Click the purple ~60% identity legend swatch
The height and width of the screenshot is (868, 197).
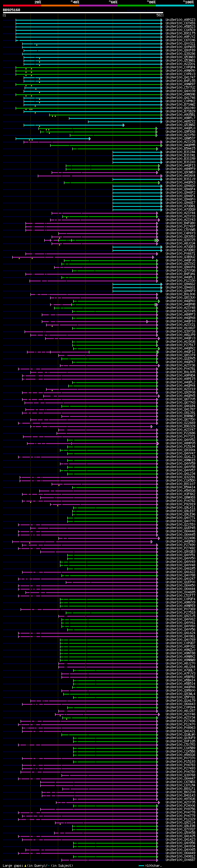coord(99,6)
